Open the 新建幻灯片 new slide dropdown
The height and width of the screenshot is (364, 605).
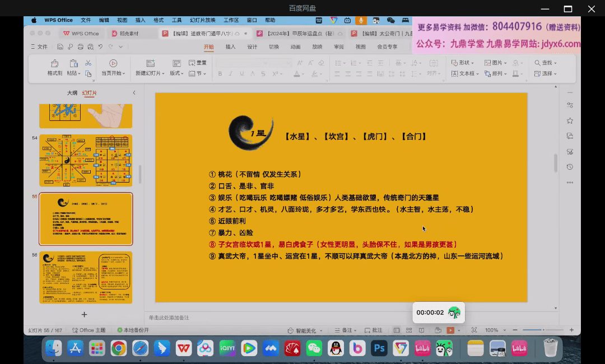click(150, 73)
